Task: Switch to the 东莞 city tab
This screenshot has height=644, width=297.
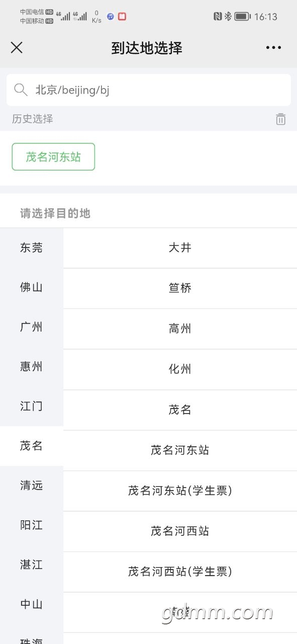Action: tap(32, 248)
